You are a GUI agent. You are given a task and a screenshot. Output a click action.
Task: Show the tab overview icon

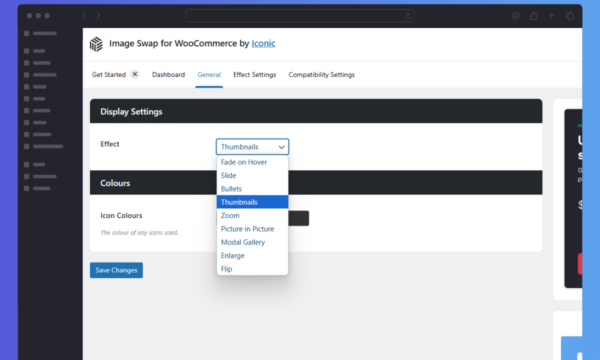point(570,16)
